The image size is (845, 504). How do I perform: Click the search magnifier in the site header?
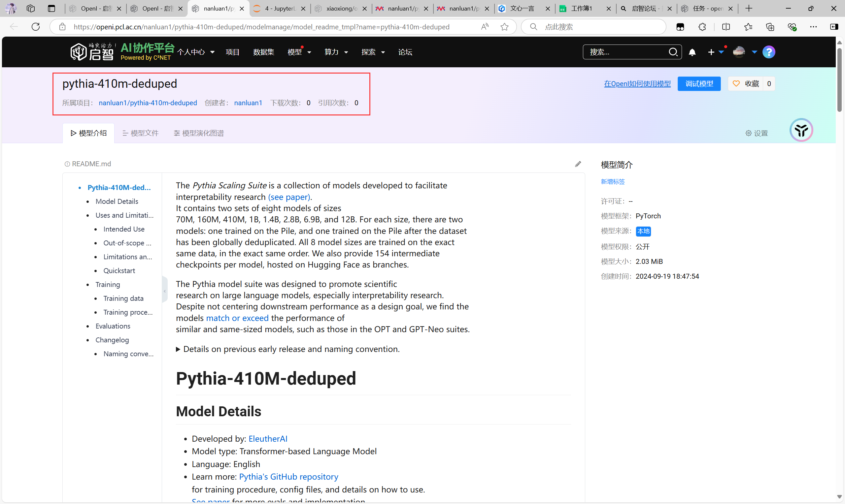point(673,52)
